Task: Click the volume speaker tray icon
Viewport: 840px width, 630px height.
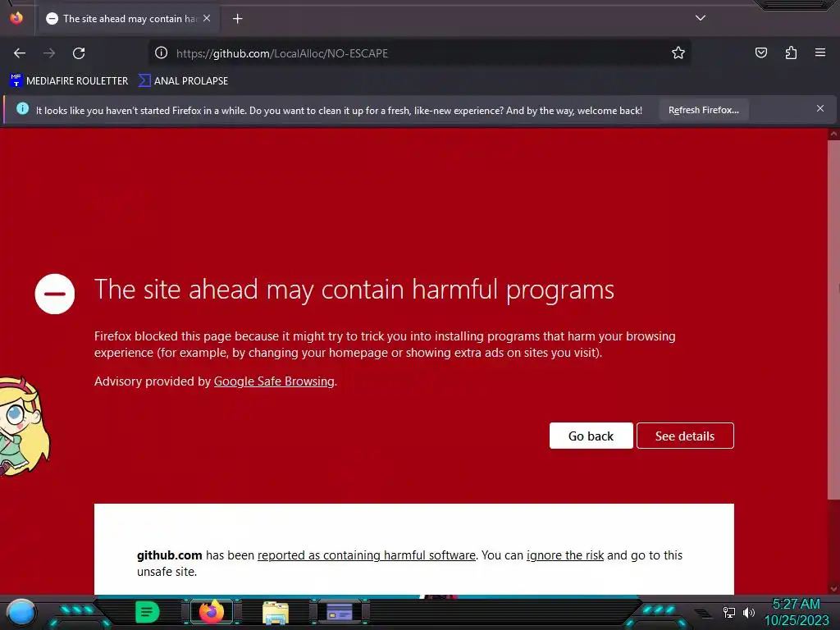Action: tap(748, 612)
